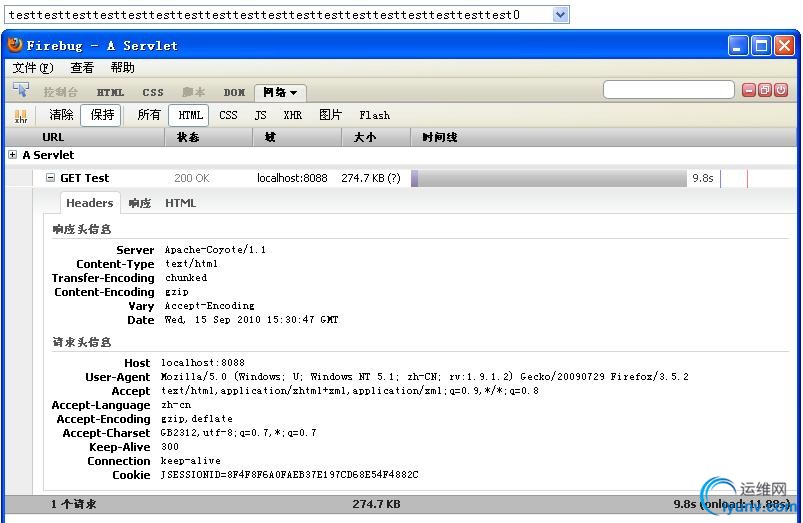The width and height of the screenshot is (803, 523).
Task: Select the 所有 filter
Action: [149, 115]
